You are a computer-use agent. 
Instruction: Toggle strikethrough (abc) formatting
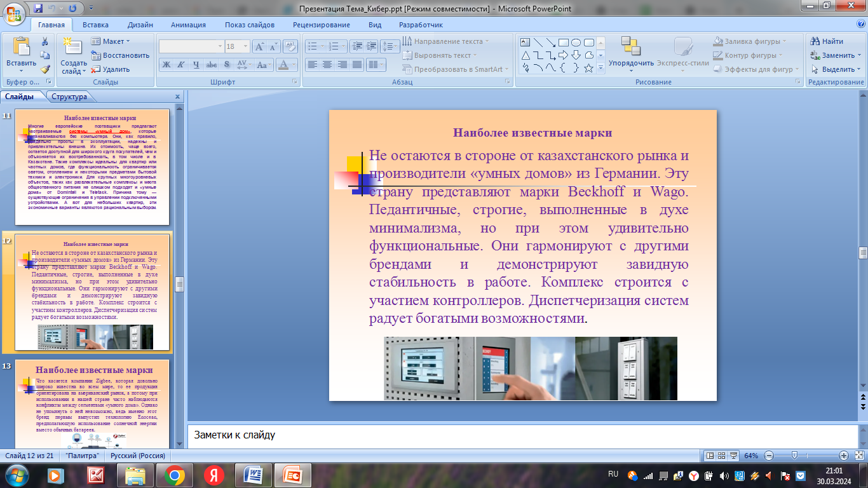click(x=212, y=65)
